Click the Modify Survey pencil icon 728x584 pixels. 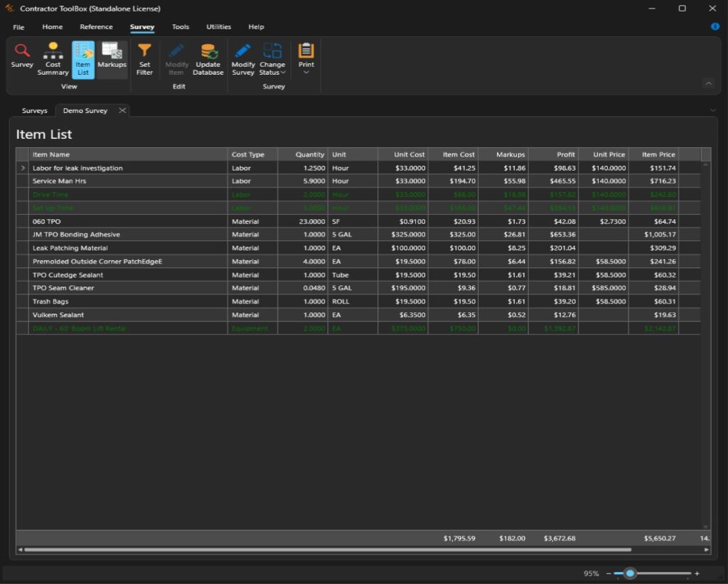point(243,58)
